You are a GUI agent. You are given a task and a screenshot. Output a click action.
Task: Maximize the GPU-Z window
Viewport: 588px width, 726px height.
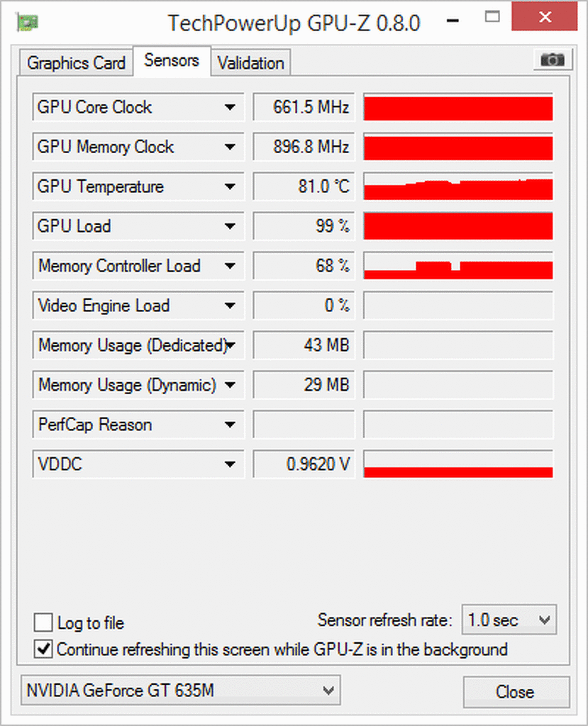[494, 18]
